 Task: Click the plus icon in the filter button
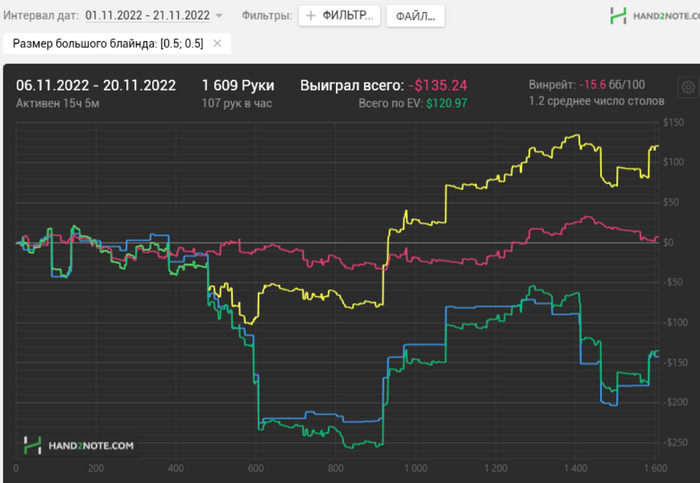pos(310,16)
